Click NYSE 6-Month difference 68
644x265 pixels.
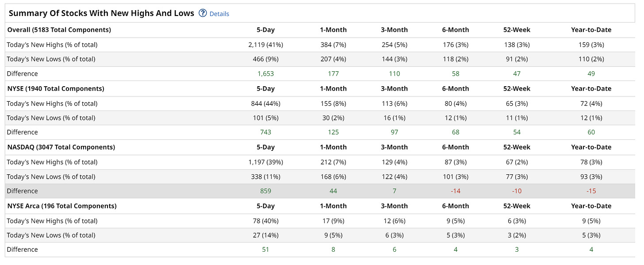point(456,132)
